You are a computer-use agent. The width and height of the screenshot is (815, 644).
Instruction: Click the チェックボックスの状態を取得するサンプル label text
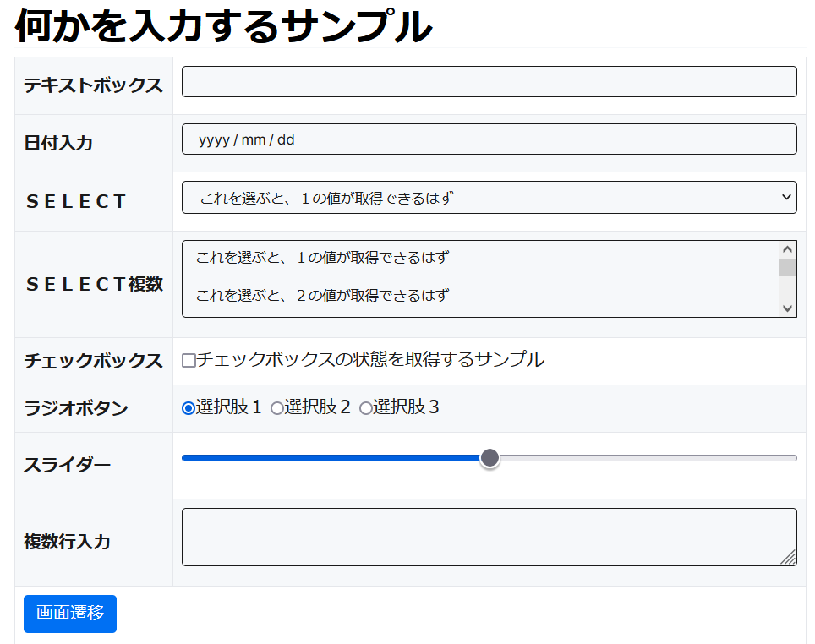[370, 359]
